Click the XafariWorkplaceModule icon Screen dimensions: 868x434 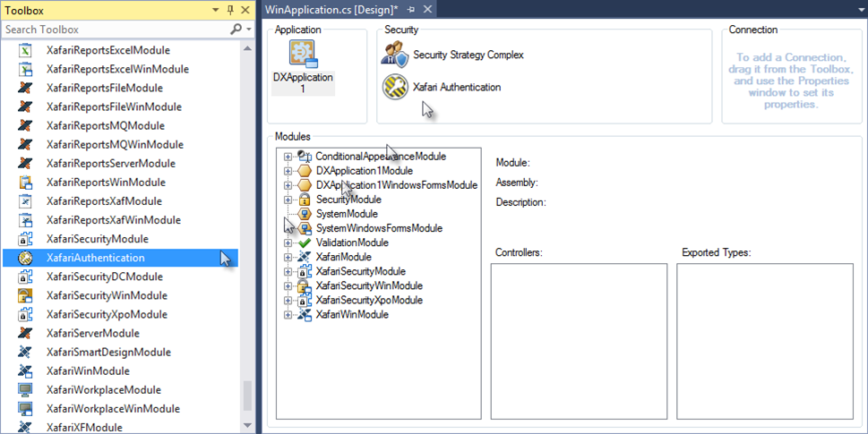tap(25, 390)
